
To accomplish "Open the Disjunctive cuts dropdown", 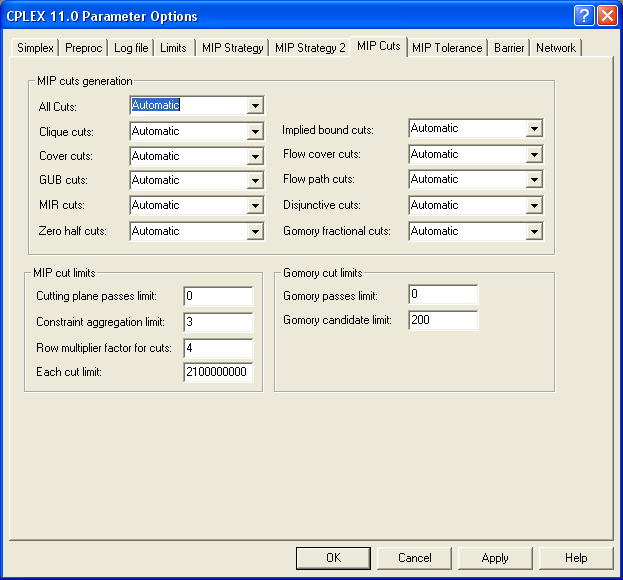I will tap(534, 205).
